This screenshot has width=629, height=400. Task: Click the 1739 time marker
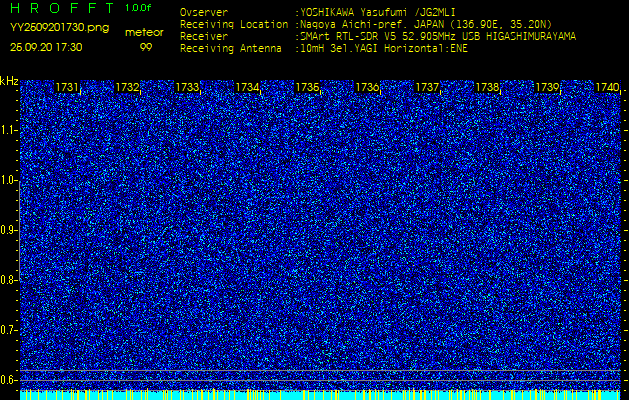[x=548, y=87]
